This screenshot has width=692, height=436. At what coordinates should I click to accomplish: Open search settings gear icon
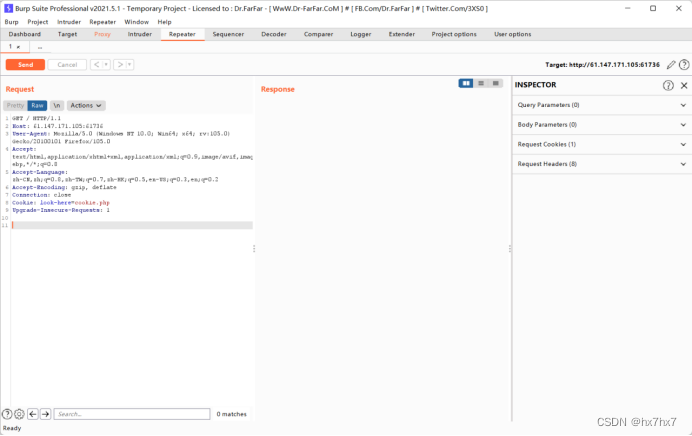[19, 414]
